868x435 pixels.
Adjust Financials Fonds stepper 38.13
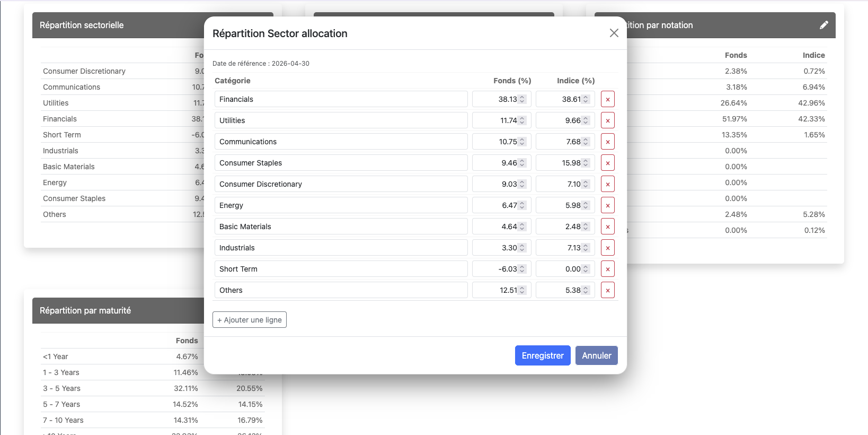[x=522, y=99]
